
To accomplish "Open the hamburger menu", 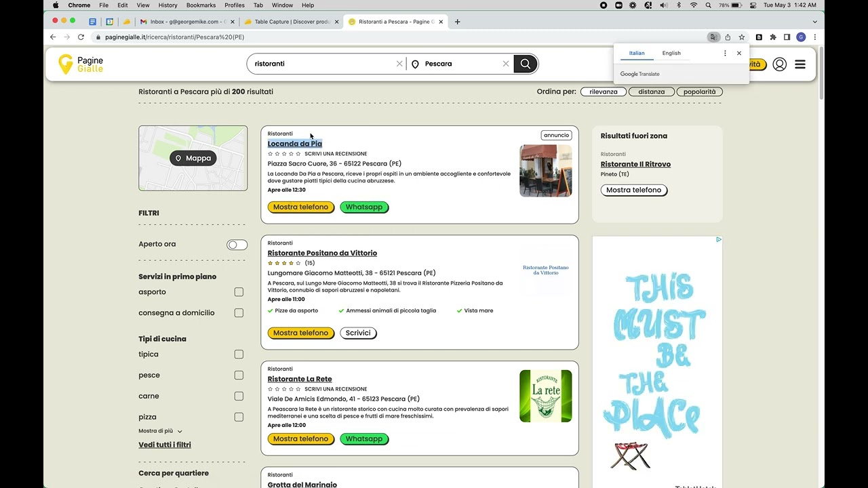I will pos(800,64).
